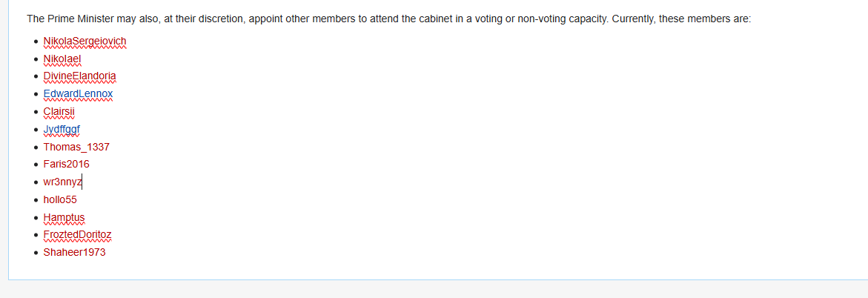Place cursor after "these members are:"

[752, 19]
